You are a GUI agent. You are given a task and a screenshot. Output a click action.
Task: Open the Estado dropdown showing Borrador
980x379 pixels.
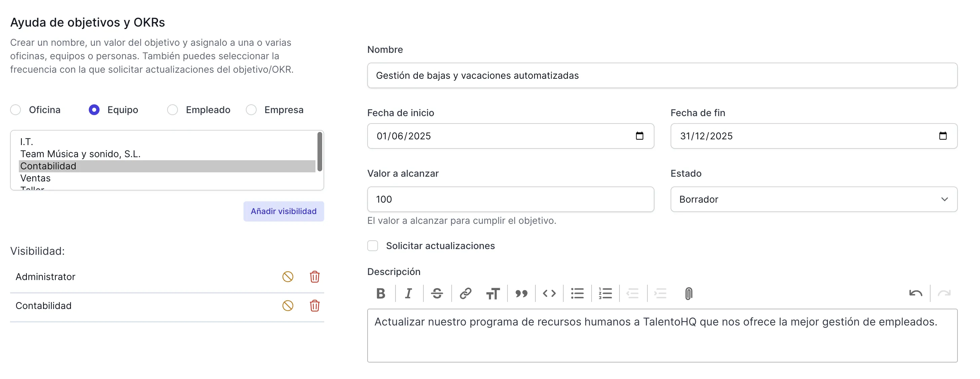(814, 199)
